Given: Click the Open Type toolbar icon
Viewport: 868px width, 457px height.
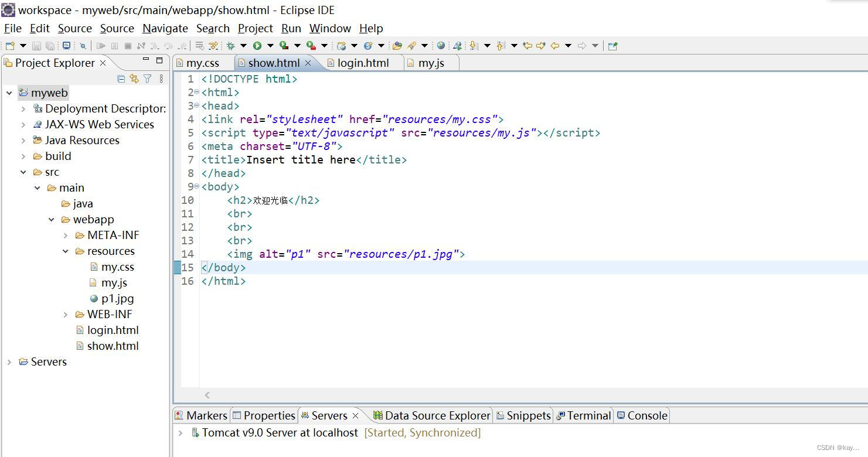Looking at the screenshot, I should coord(397,46).
